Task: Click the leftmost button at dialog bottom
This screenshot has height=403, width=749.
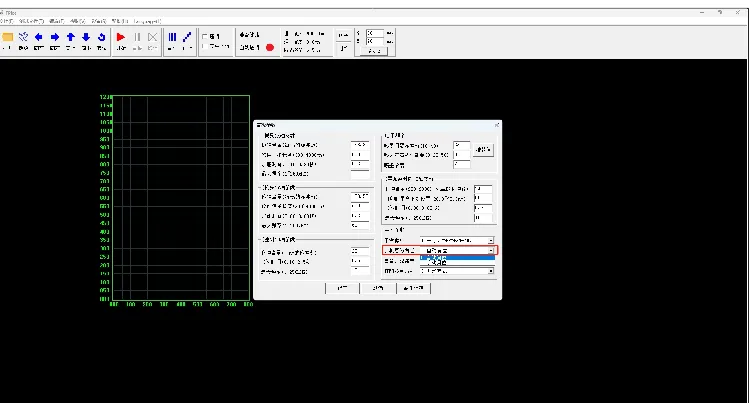Action: coord(342,288)
